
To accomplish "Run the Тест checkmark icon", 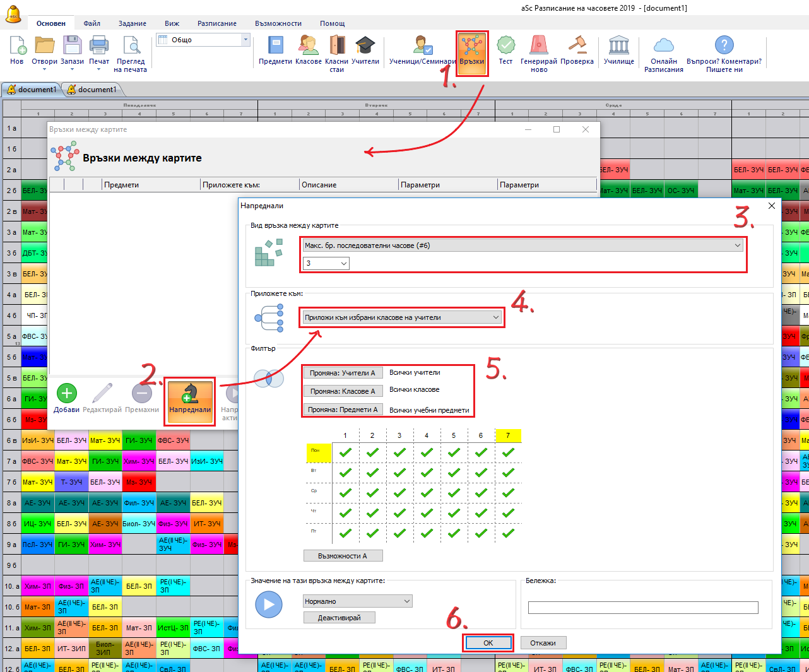I will (505, 46).
